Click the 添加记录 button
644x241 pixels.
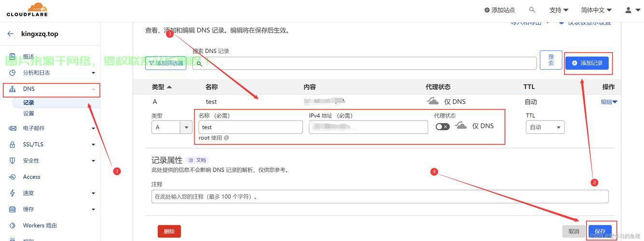click(587, 63)
